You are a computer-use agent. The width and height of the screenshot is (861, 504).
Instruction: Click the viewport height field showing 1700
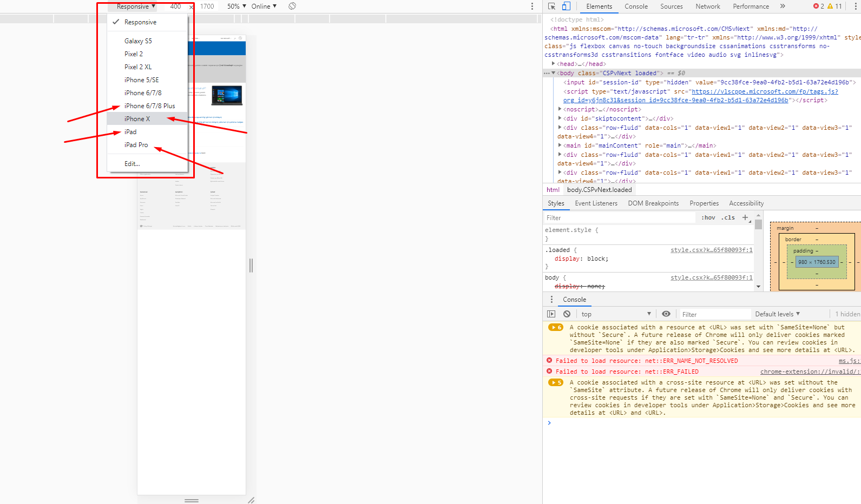pos(207,6)
